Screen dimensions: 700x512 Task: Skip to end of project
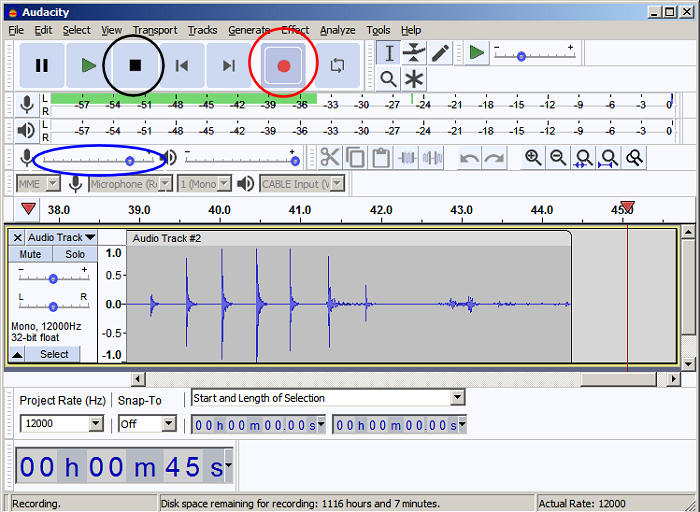(x=229, y=66)
